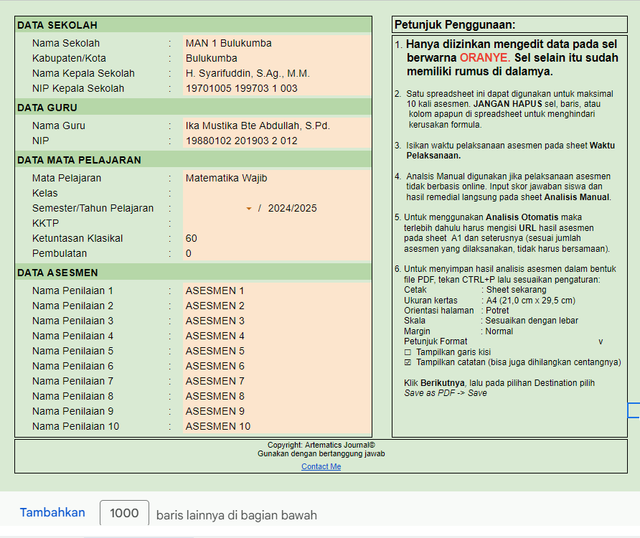The image size is (640, 538).
Task: Select NIP value 19701005 199703 1 003
Action: [277, 89]
